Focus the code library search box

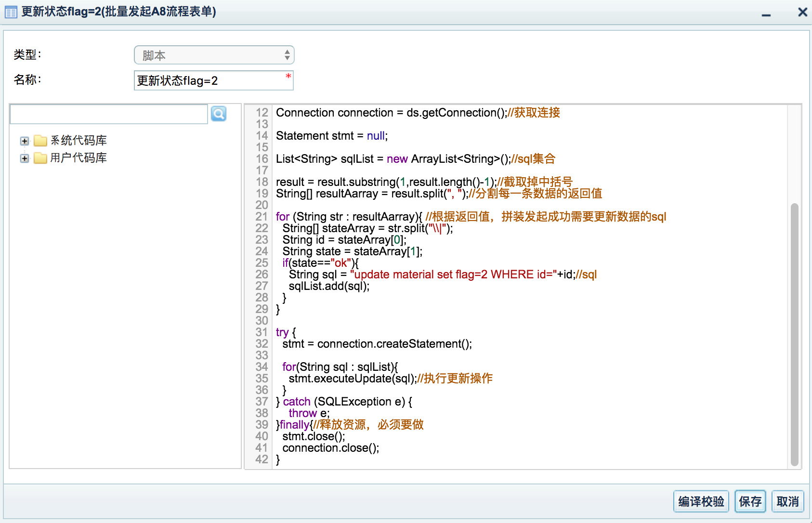(109, 114)
